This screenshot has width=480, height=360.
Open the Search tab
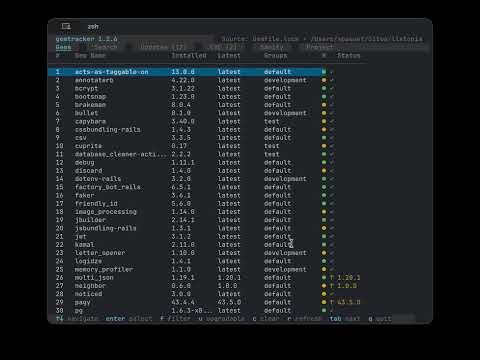click(105, 47)
